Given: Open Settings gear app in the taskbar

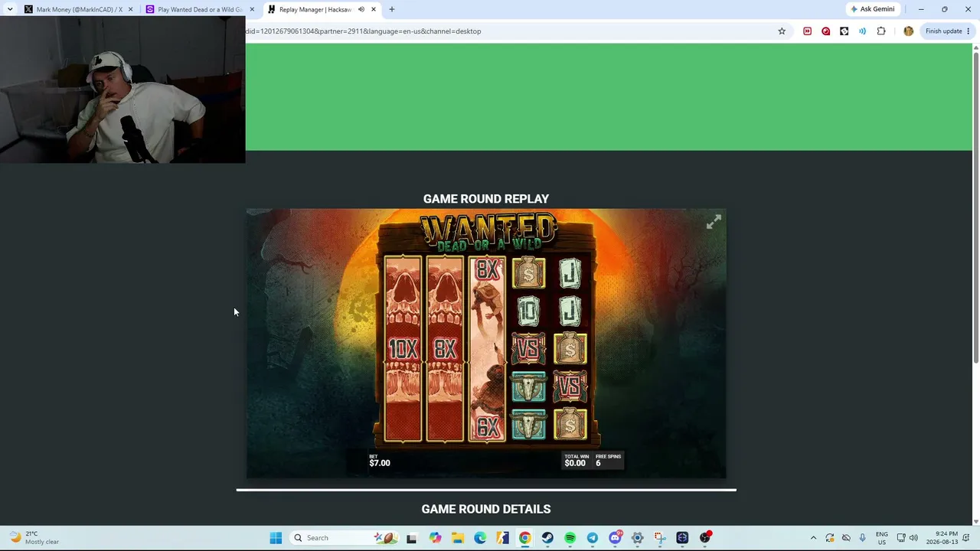Looking at the screenshot, I should tap(637, 538).
